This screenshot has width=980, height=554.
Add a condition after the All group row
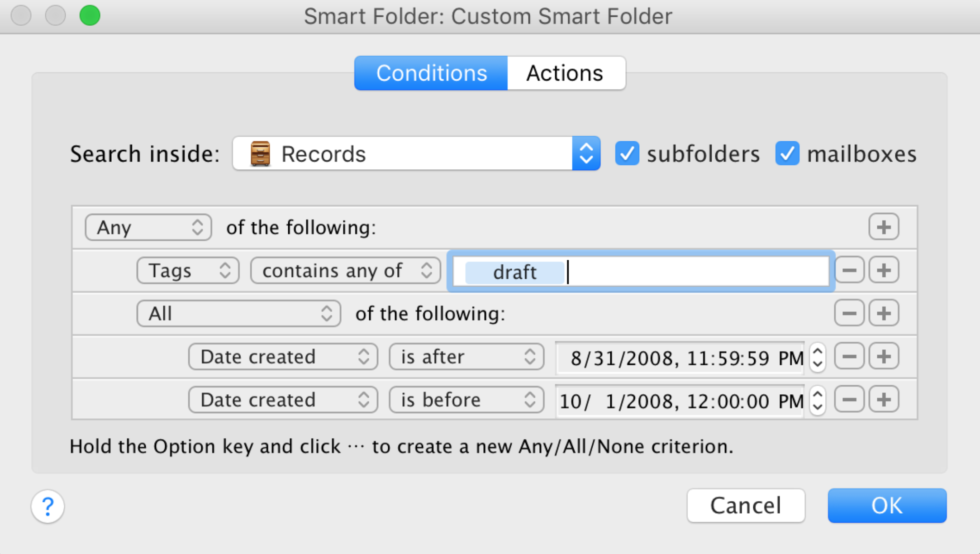(884, 313)
